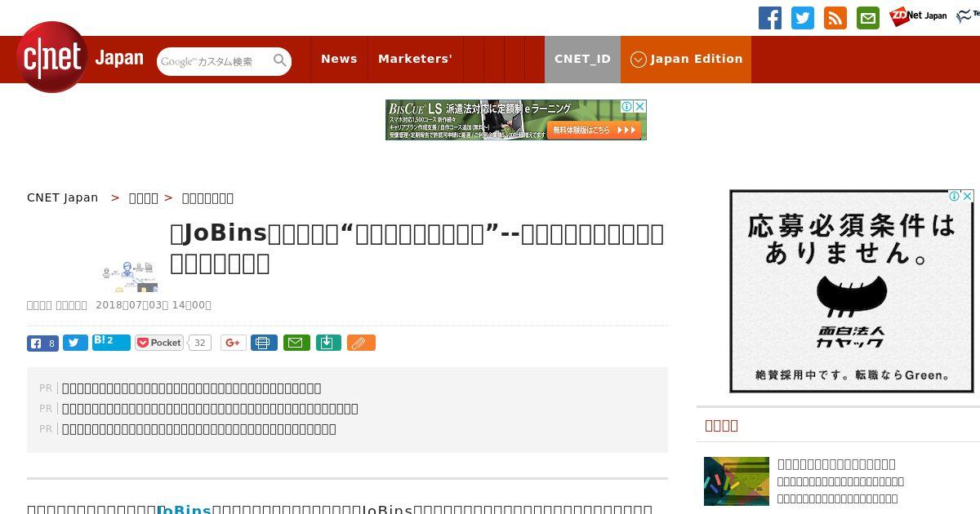Open the News menu
Viewport: 980px width, 514px height.
(x=339, y=59)
